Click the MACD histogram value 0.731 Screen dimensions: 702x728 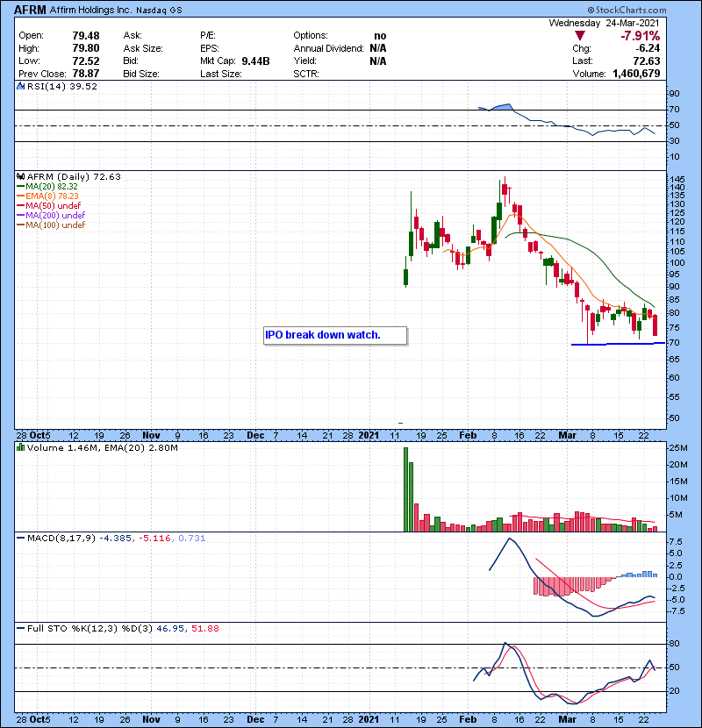(x=191, y=539)
